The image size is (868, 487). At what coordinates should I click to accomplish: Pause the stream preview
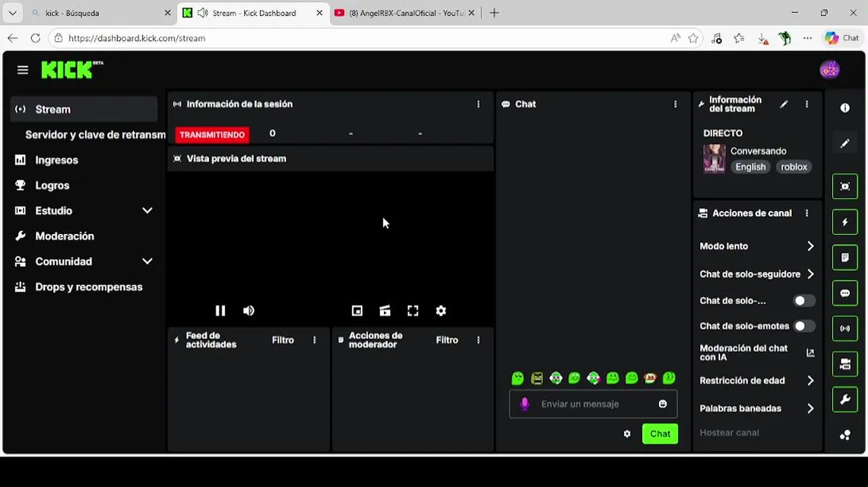(x=220, y=310)
